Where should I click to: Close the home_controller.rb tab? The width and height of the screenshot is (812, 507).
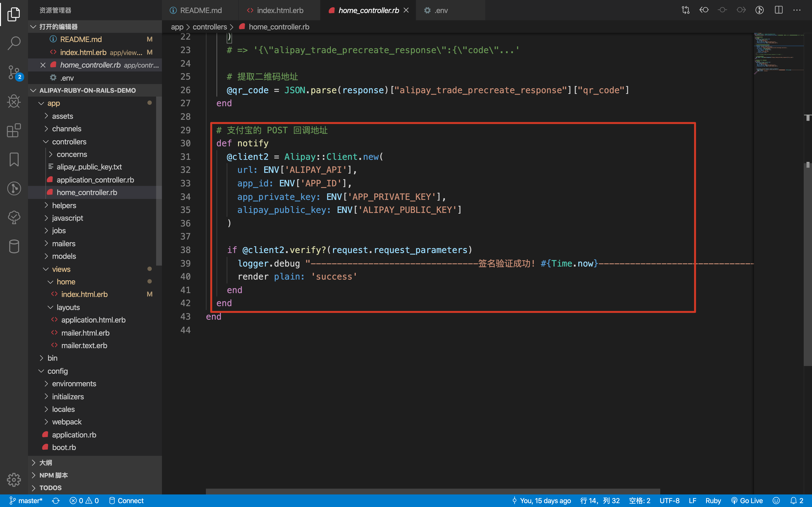[x=406, y=10]
